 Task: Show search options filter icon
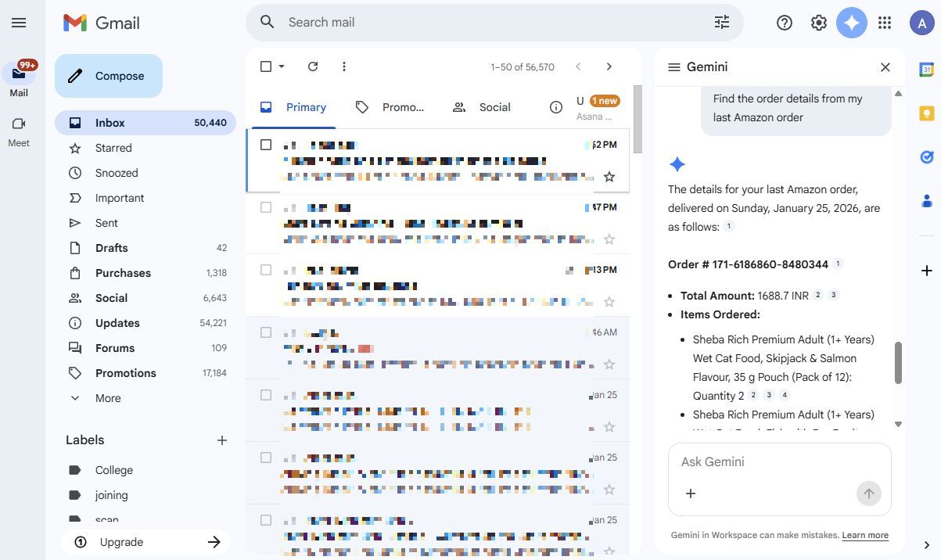pyautogui.click(x=721, y=22)
